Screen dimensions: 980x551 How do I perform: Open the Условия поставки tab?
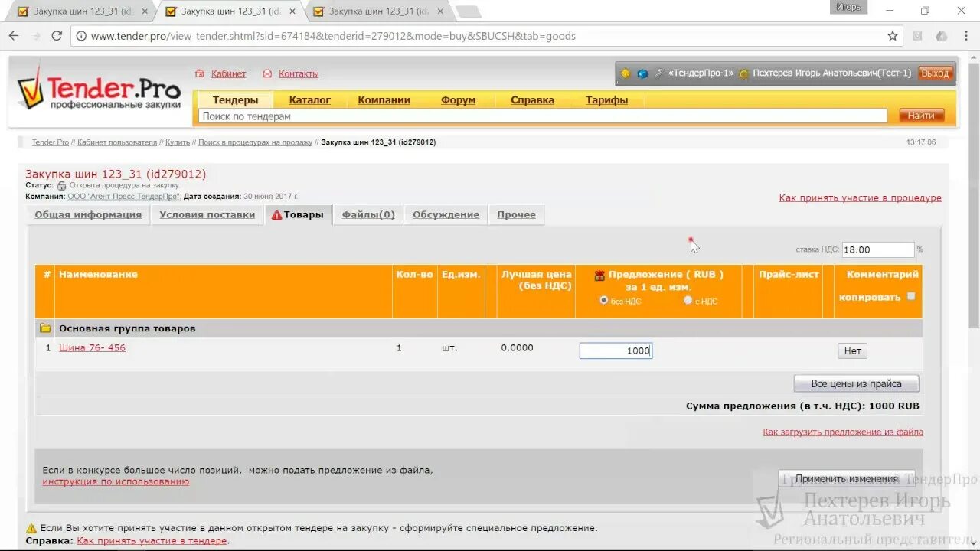(207, 215)
